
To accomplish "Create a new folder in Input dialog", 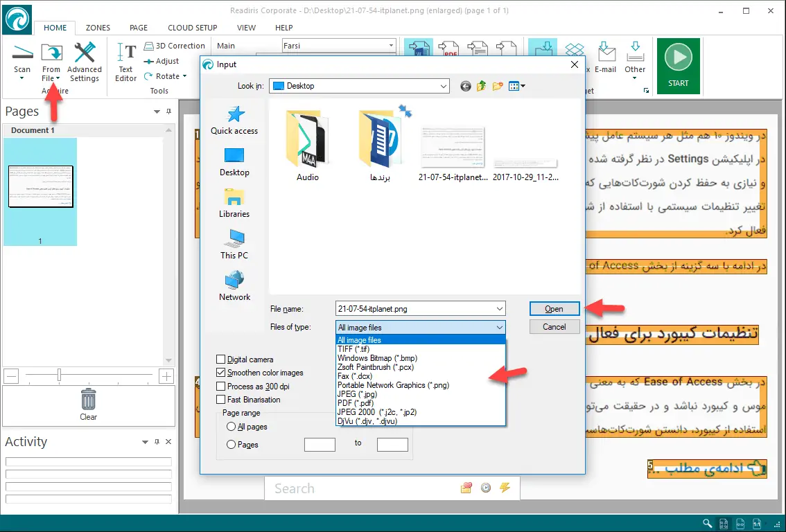I will pyautogui.click(x=498, y=86).
